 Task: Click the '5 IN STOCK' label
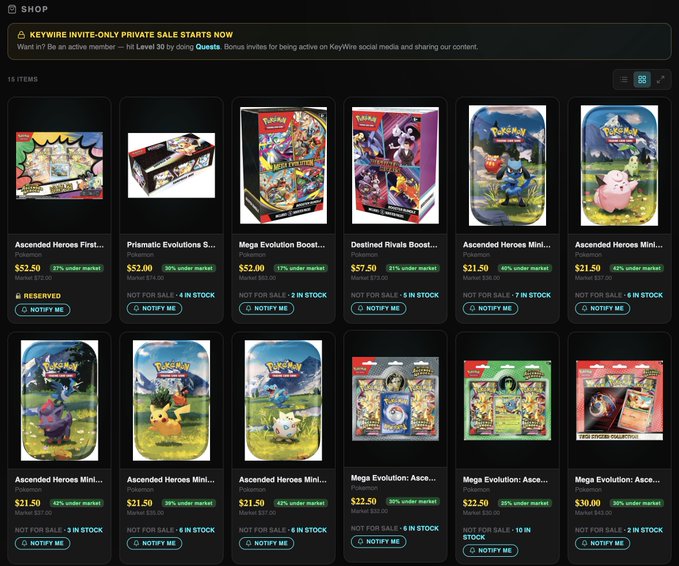pos(421,295)
